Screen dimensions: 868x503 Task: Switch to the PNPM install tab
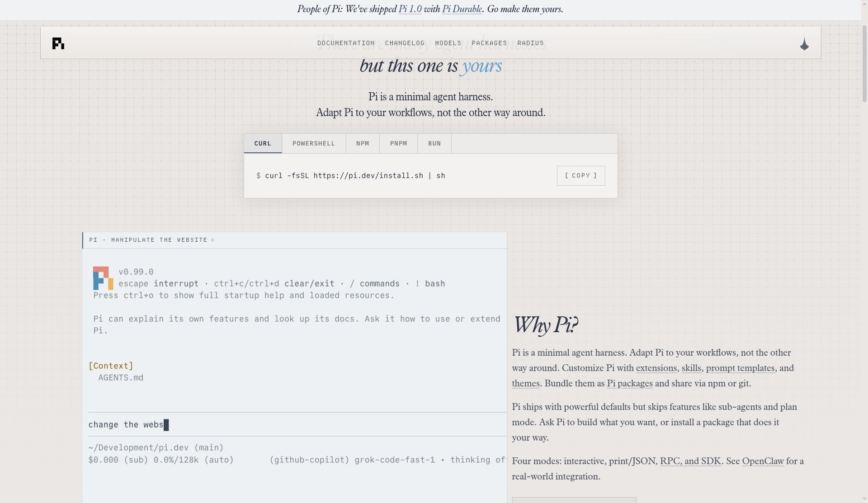(398, 143)
